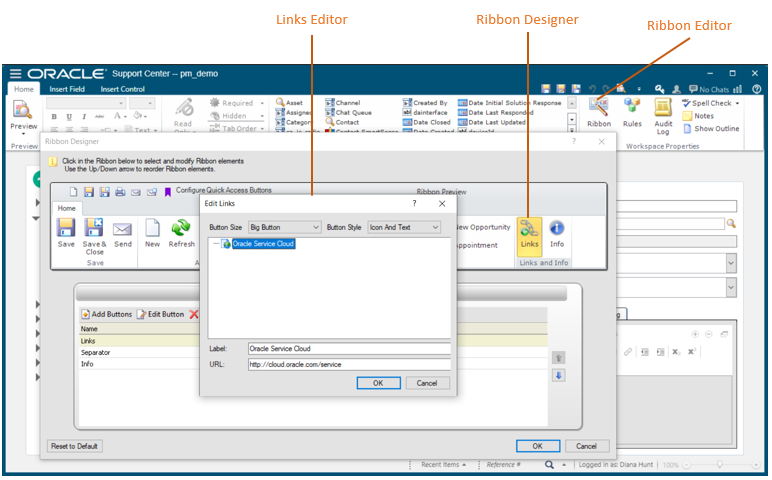Image resolution: width=772 pixels, height=480 pixels.
Task: Click the key icon in the title bar
Action: click(x=659, y=89)
